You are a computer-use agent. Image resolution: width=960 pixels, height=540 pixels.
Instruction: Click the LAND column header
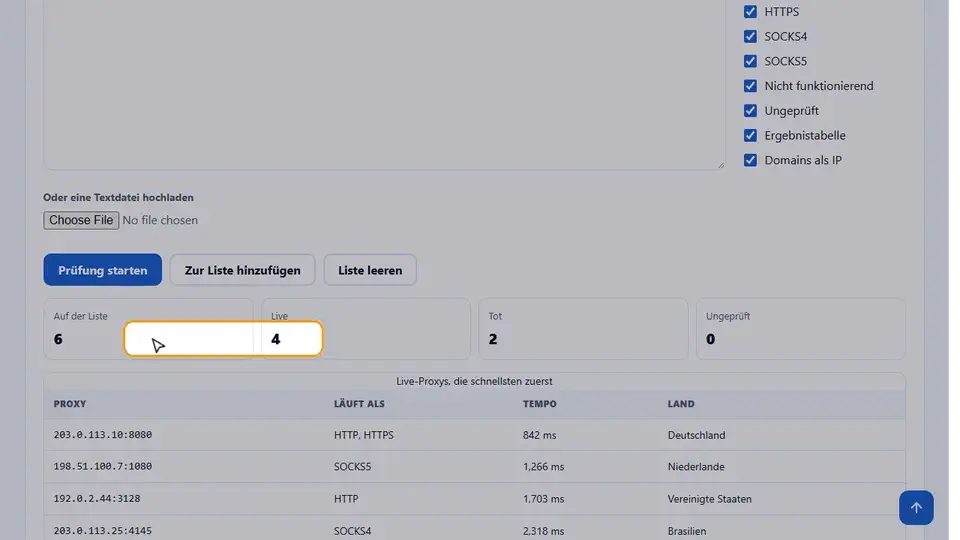click(x=681, y=404)
